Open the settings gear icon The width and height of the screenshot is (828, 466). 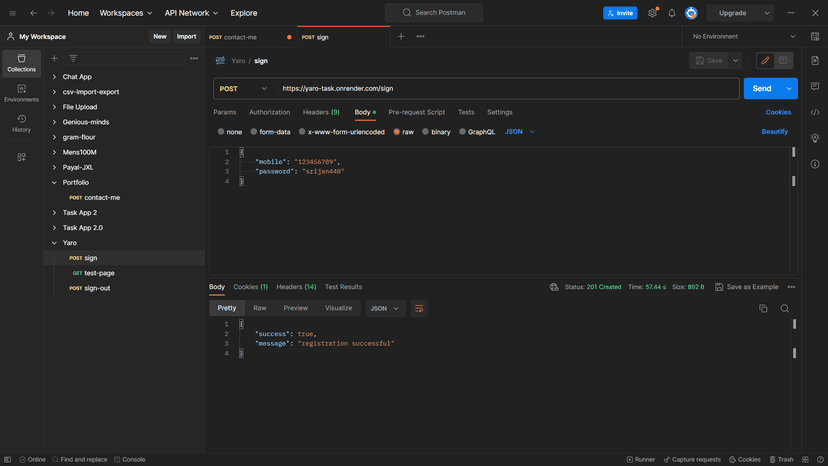653,13
